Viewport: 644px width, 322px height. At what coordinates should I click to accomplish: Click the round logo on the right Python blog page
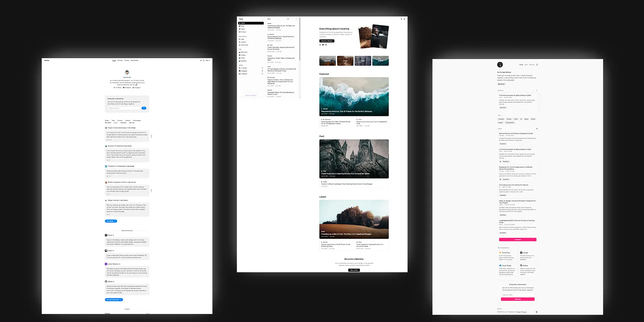[x=500, y=64]
